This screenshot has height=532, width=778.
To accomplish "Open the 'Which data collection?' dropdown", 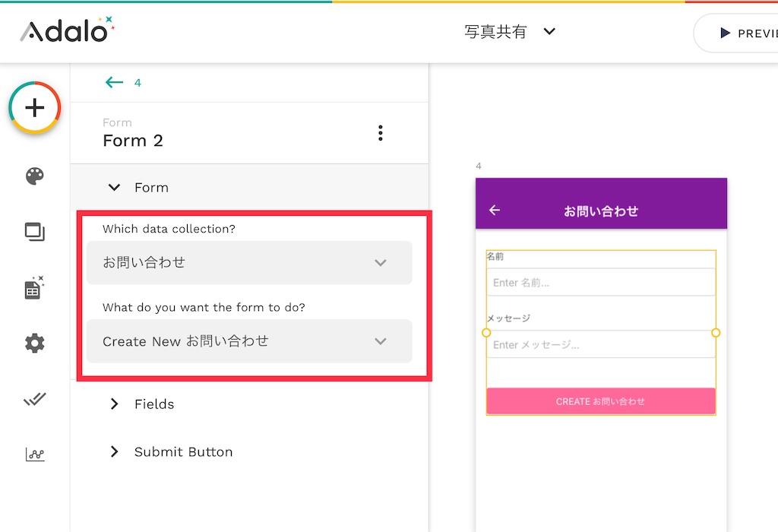I will 249,262.
